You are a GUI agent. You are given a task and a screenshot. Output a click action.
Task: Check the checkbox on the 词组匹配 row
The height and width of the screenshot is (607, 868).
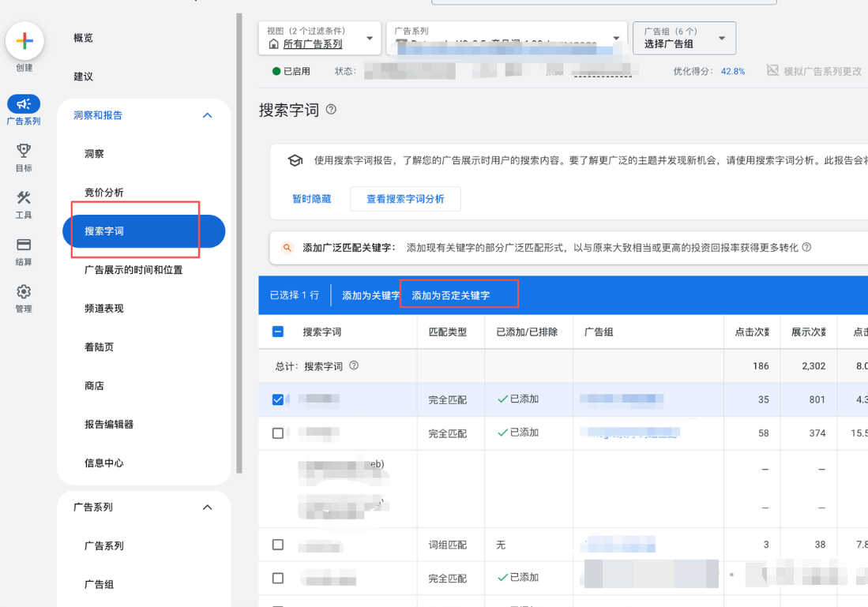coord(278,545)
